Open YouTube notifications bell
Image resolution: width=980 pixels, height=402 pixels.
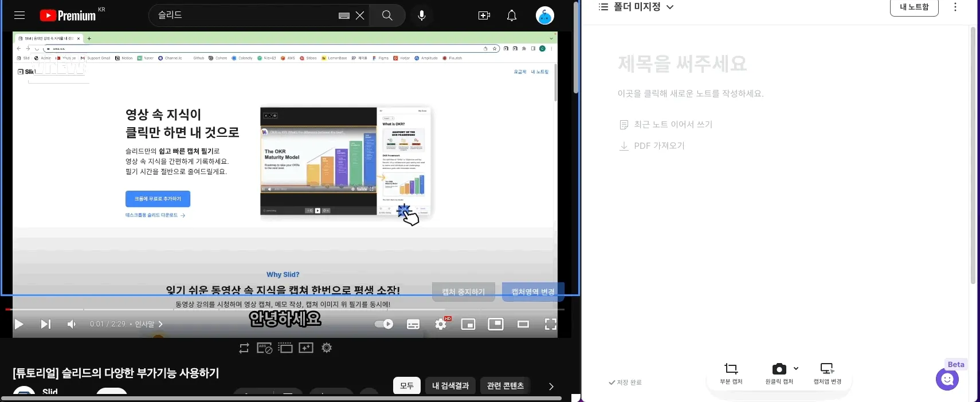(512, 15)
